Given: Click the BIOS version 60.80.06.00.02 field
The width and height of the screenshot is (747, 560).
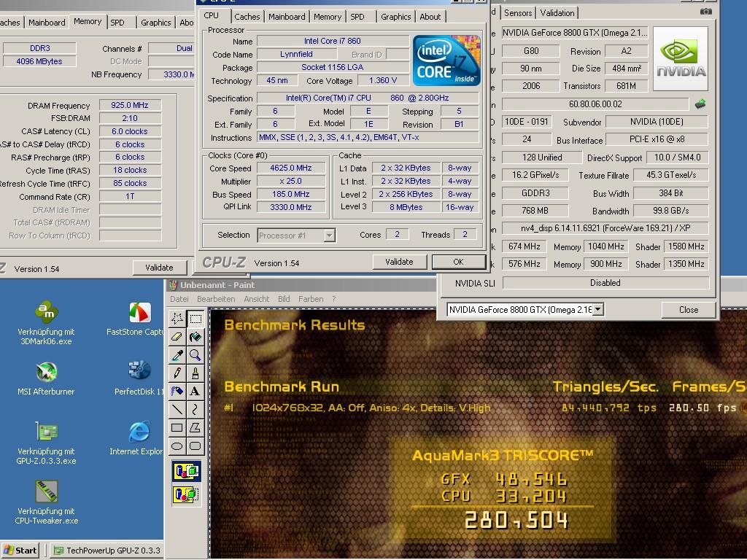Looking at the screenshot, I should [x=595, y=104].
